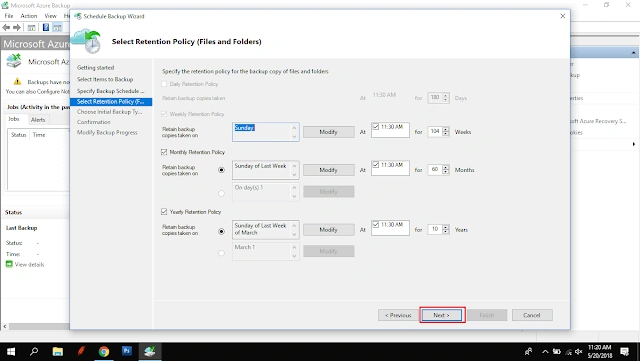Open the taskbar search magnifier
The height and width of the screenshot is (361, 640).
(34, 351)
